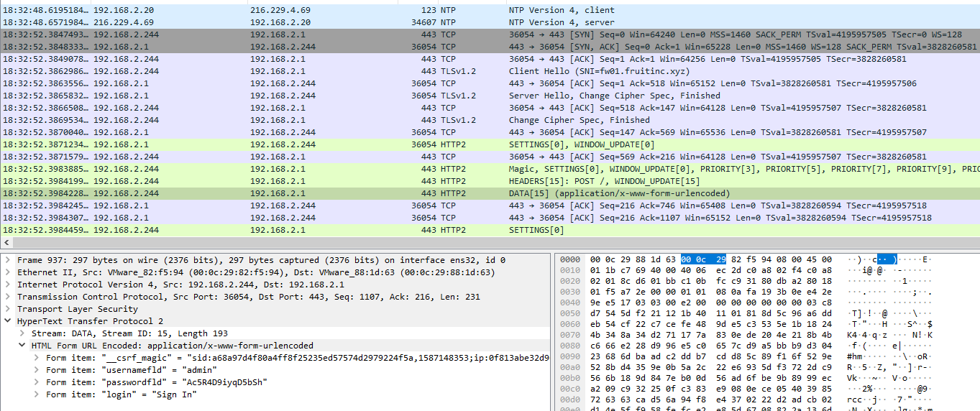Select the login "Sign In" form item
The height and width of the screenshot is (411, 980).
(121, 394)
